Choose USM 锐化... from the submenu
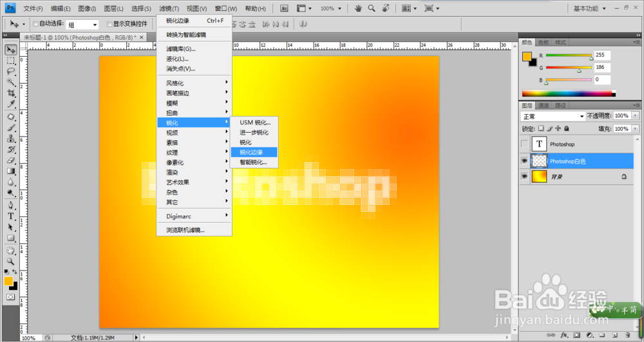Image resolution: width=644 pixels, height=342 pixels. [254, 122]
